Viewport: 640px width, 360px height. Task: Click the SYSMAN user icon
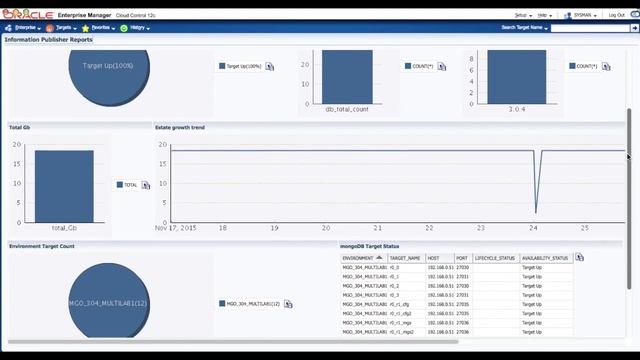(x=568, y=16)
